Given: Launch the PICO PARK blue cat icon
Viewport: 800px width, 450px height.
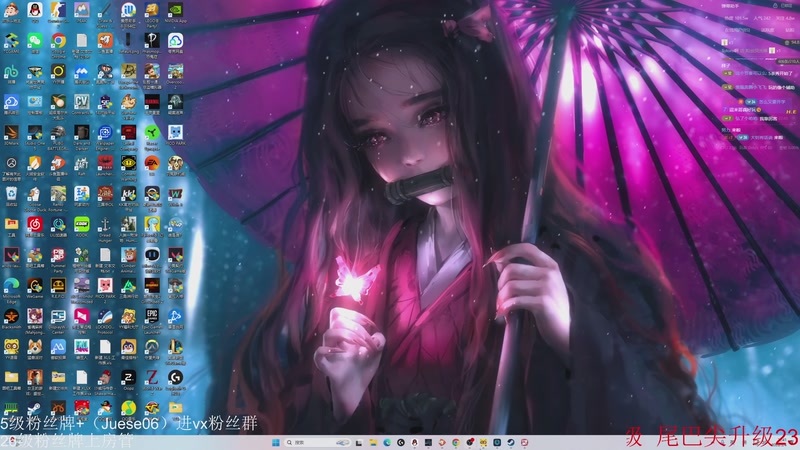Looking at the screenshot, I should coord(176,133).
